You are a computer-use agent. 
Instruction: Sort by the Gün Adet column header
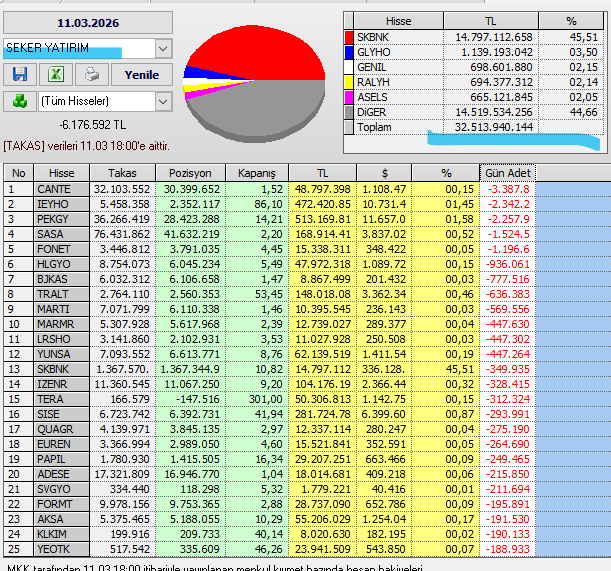(x=508, y=173)
